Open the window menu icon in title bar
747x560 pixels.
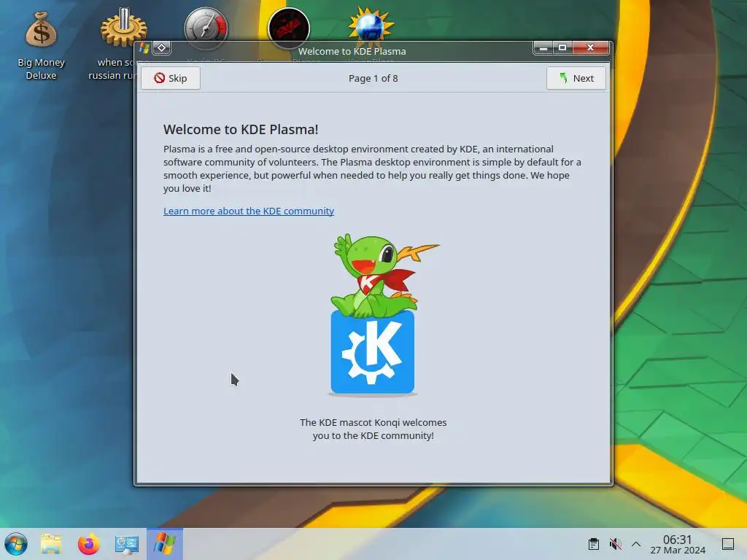[144, 48]
